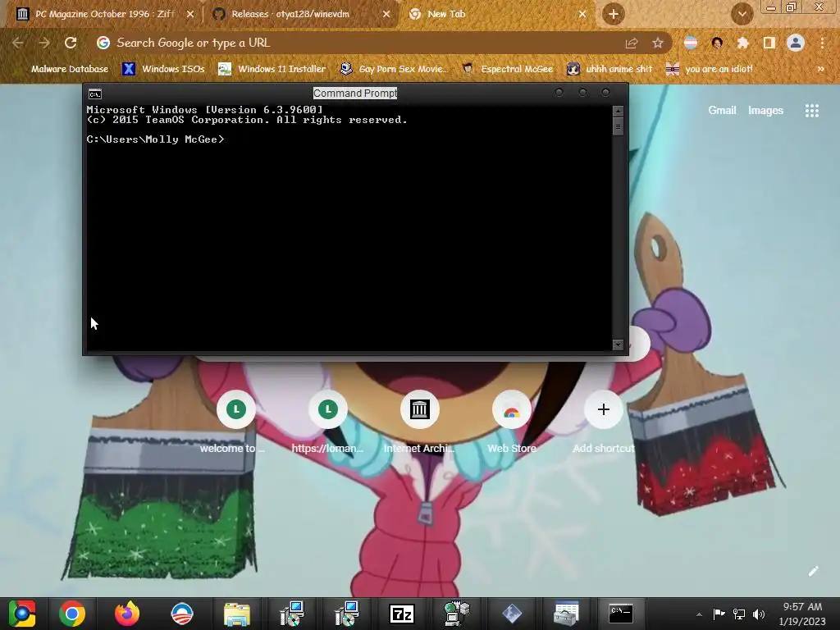
Task: Select the New Tab browser tab
Action: click(x=495, y=14)
